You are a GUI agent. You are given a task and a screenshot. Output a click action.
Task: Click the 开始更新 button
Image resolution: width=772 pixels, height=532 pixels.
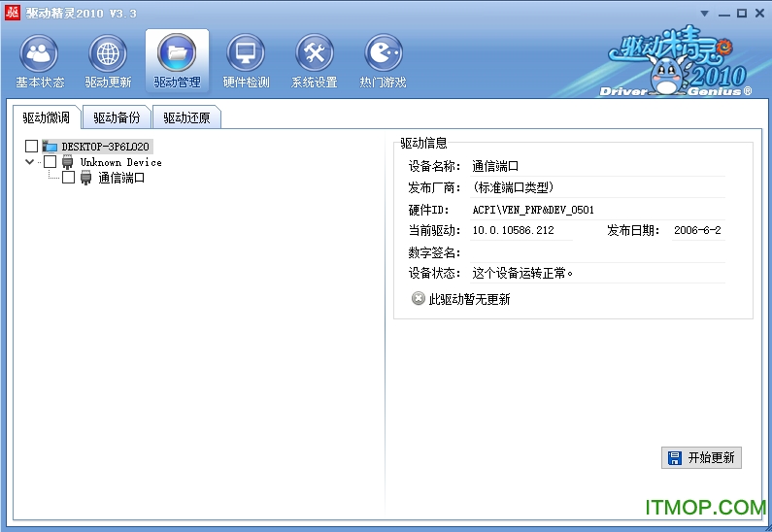[x=701, y=457]
